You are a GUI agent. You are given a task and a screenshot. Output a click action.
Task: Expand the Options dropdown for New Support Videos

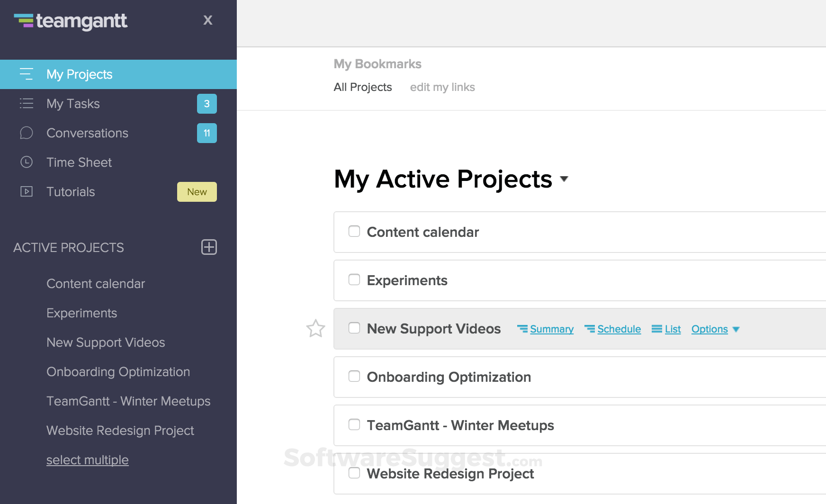pos(715,329)
